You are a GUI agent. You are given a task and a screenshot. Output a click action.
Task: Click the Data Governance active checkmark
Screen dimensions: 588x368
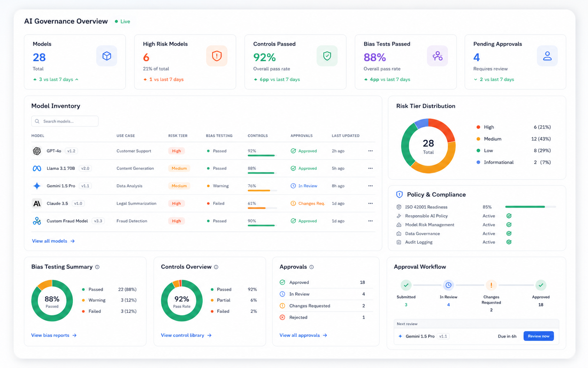coord(509,234)
